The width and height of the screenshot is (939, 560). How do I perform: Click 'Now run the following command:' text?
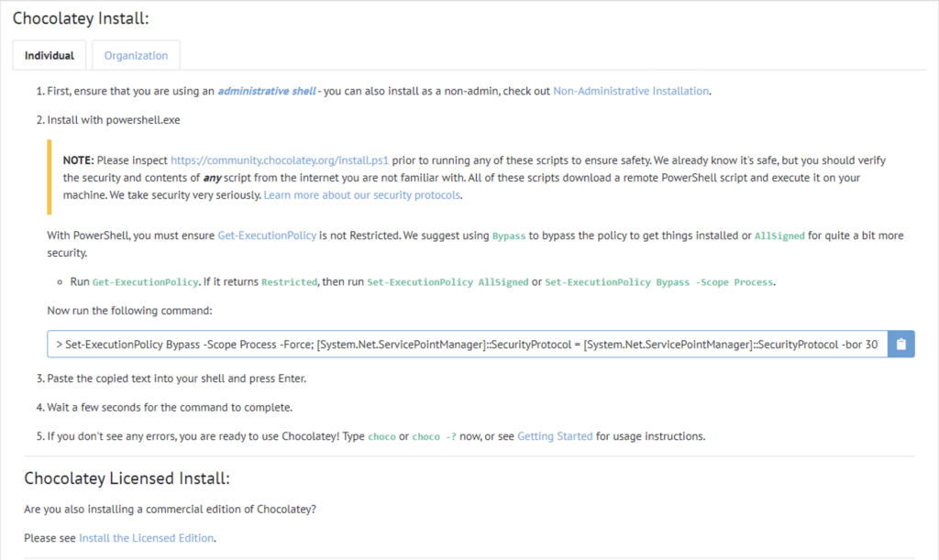pos(129,311)
